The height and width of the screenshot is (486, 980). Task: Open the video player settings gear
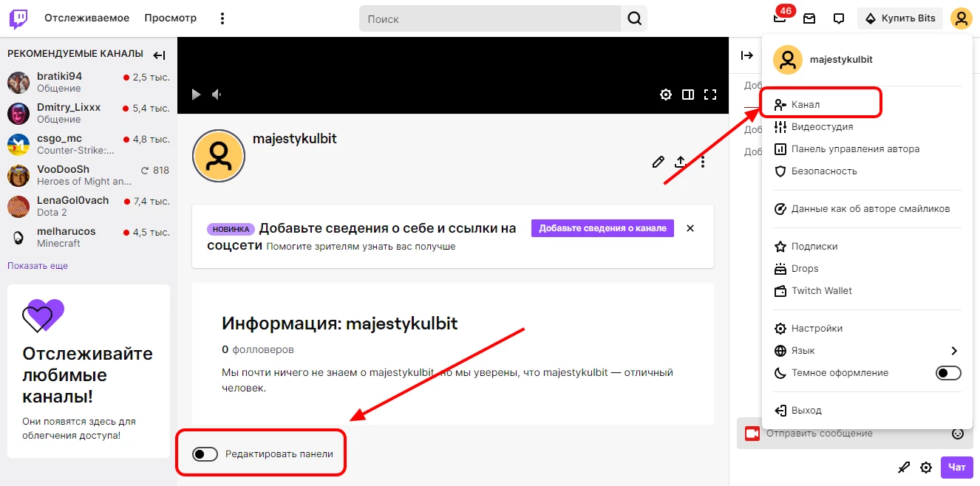tap(666, 95)
